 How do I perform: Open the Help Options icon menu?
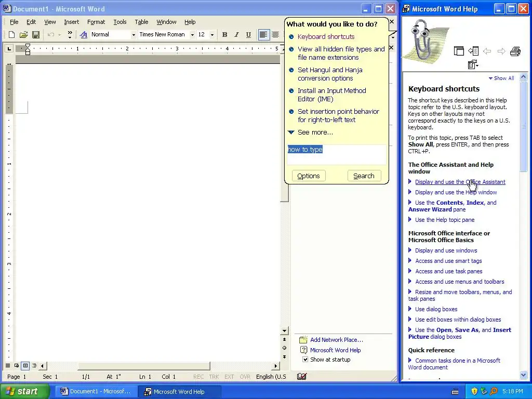[x=473, y=64]
